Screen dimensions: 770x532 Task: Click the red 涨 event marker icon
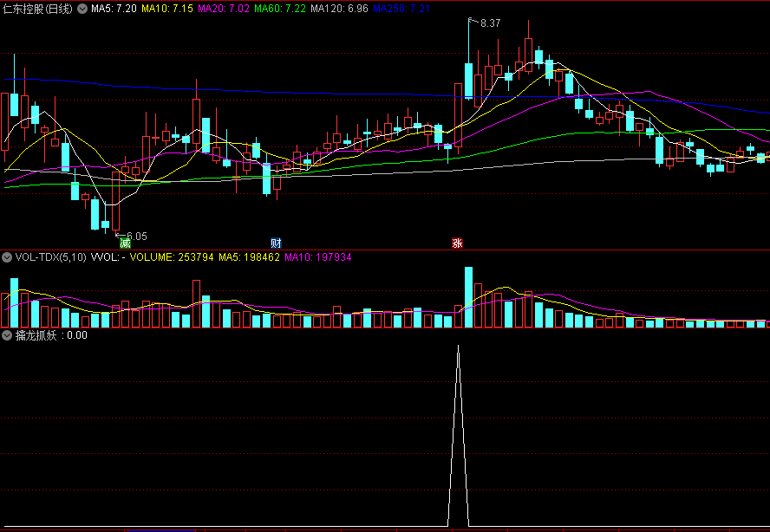(x=457, y=243)
